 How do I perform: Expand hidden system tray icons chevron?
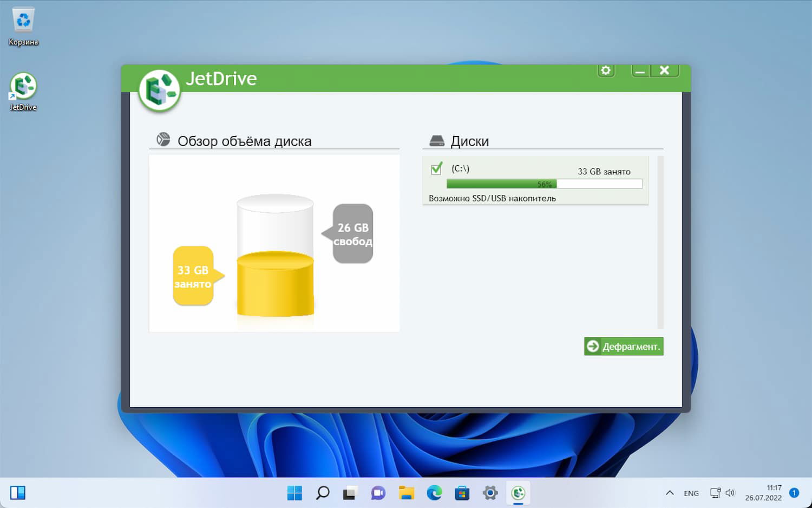click(x=670, y=493)
